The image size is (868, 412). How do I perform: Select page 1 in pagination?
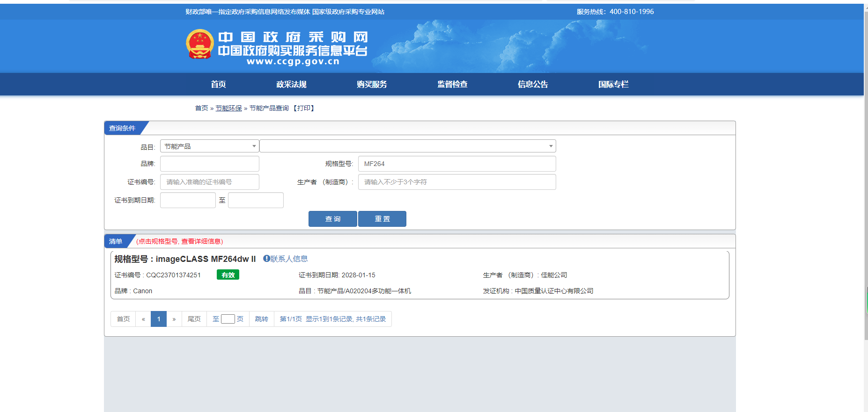point(159,319)
